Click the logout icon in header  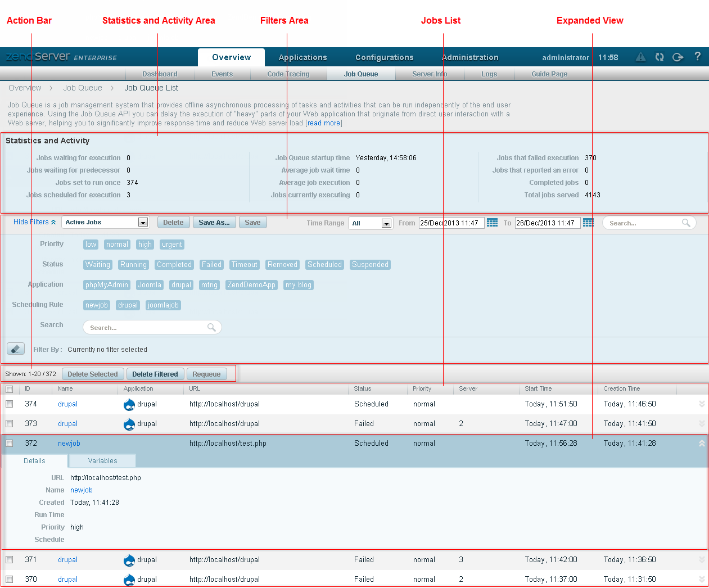(678, 57)
